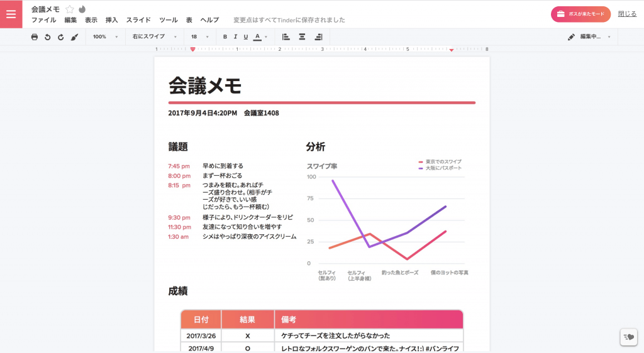Open the 挿入 menu
The height and width of the screenshot is (353, 644).
(111, 20)
